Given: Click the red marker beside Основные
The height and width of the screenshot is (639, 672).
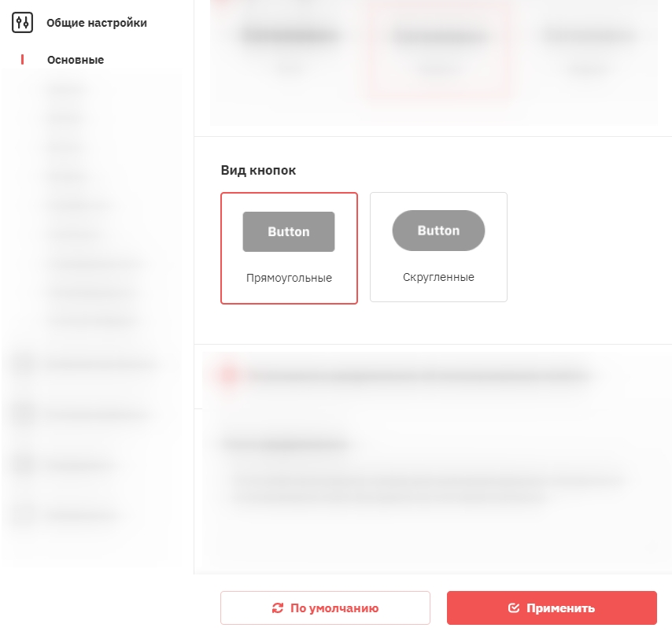Looking at the screenshot, I should [22, 60].
